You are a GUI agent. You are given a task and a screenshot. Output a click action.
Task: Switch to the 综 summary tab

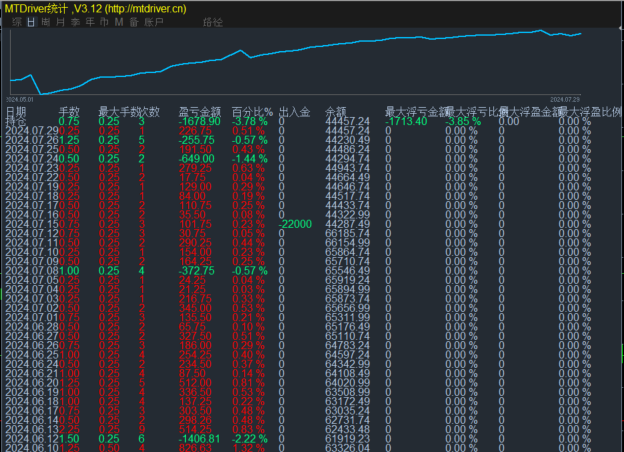coord(17,22)
